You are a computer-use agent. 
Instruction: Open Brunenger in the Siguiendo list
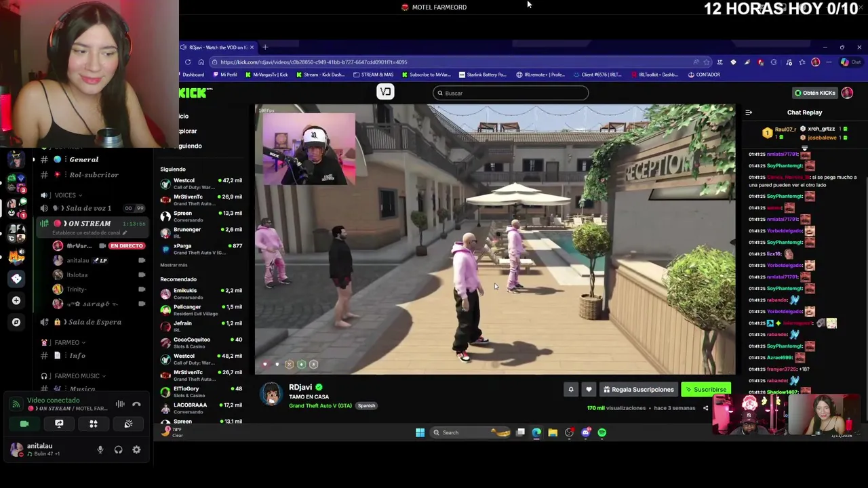(x=201, y=232)
